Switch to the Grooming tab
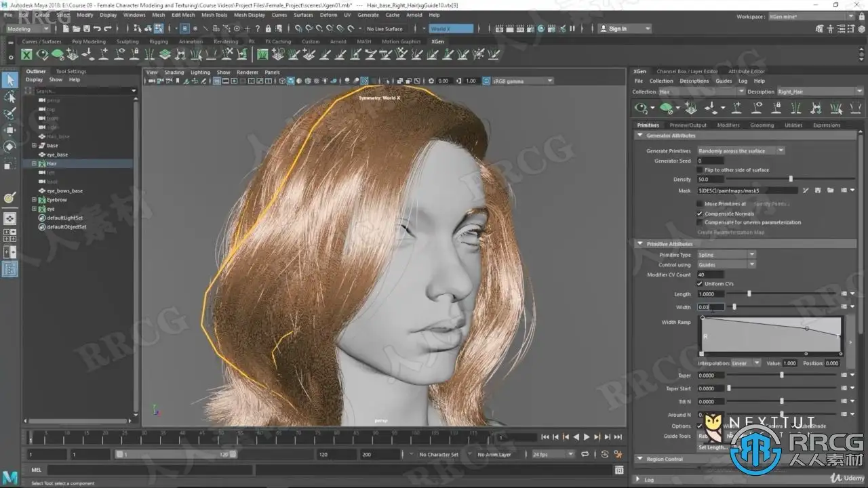This screenshot has width=868, height=488. click(762, 125)
